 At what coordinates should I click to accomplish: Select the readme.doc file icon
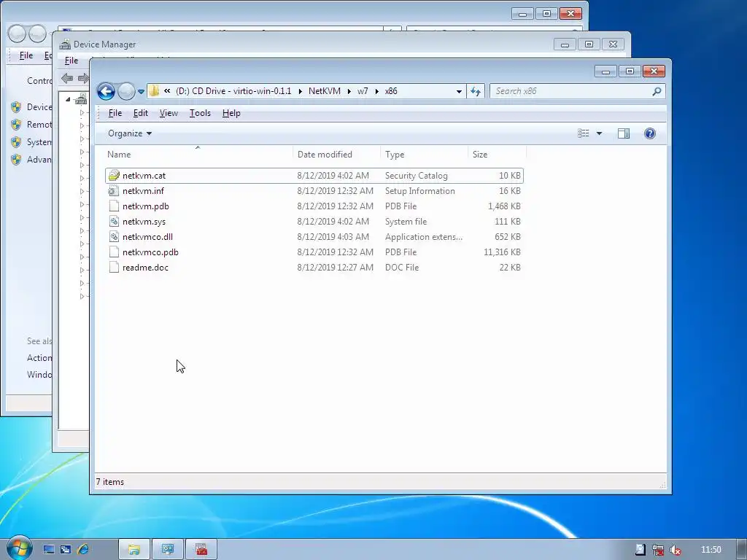coord(113,267)
